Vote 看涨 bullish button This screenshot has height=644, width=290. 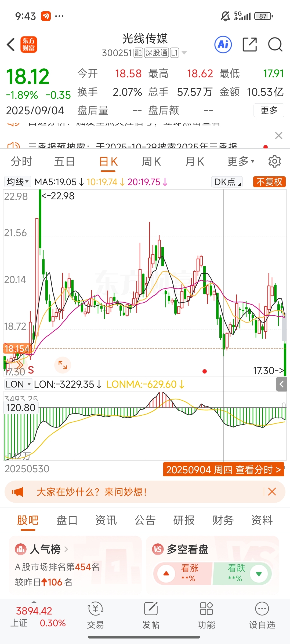pyautogui.click(x=183, y=573)
